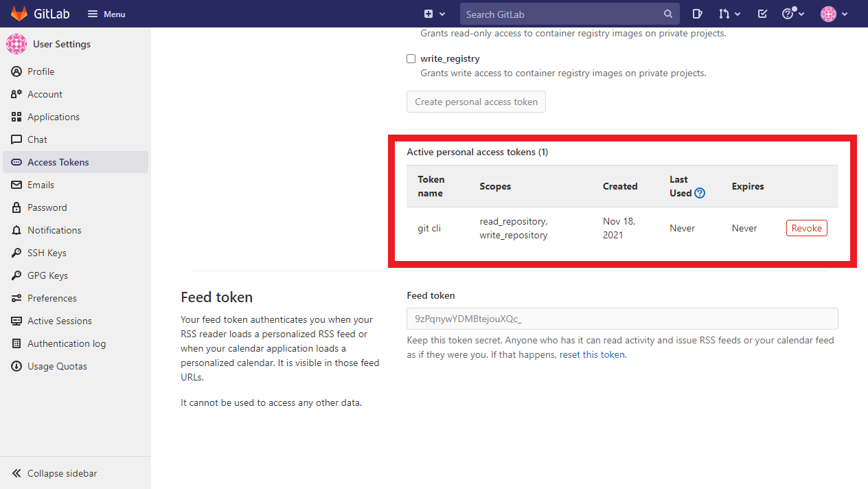Click the Last Used help question icon
The width and height of the screenshot is (868, 489).
tap(700, 194)
